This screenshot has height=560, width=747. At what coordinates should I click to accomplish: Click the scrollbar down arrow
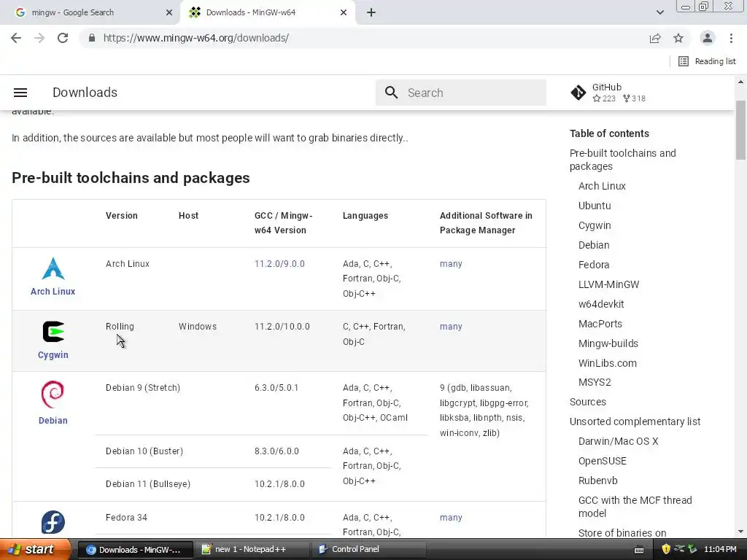click(x=741, y=532)
